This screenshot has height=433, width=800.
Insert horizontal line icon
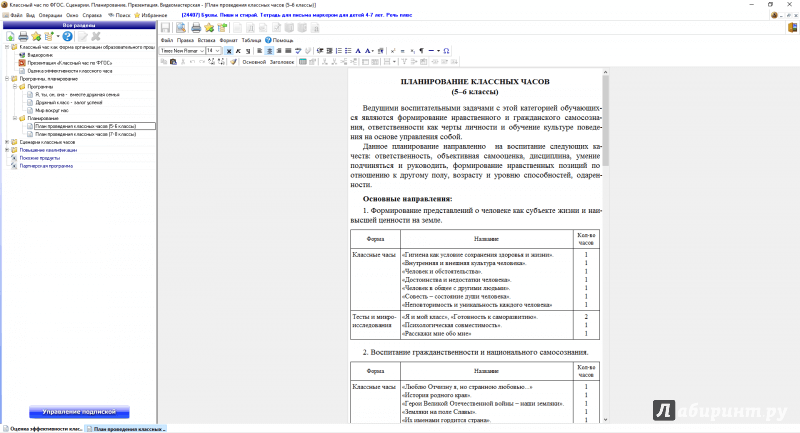point(431,51)
